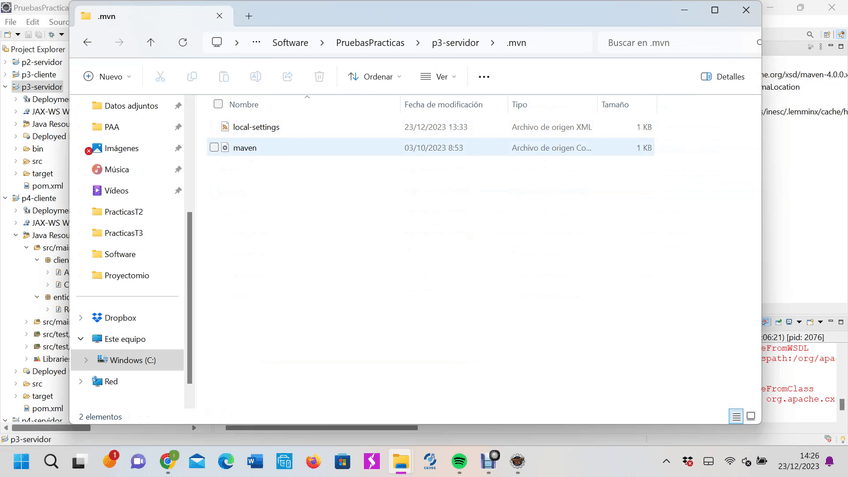Click PruebasPracticas in breadcrumb path
The height and width of the screenshot is (477, 848).
tap(370, 43)
